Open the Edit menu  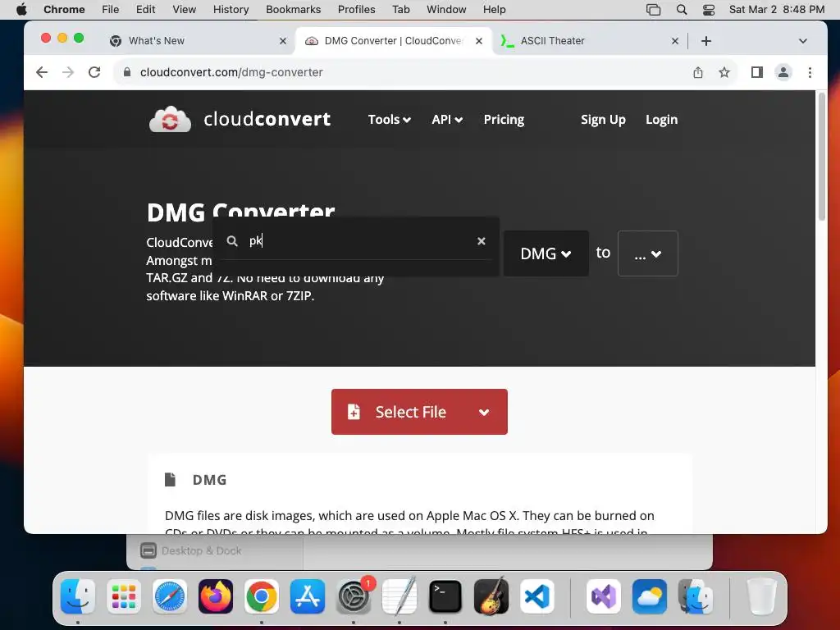pyautogui.click(x=145, y=10)
